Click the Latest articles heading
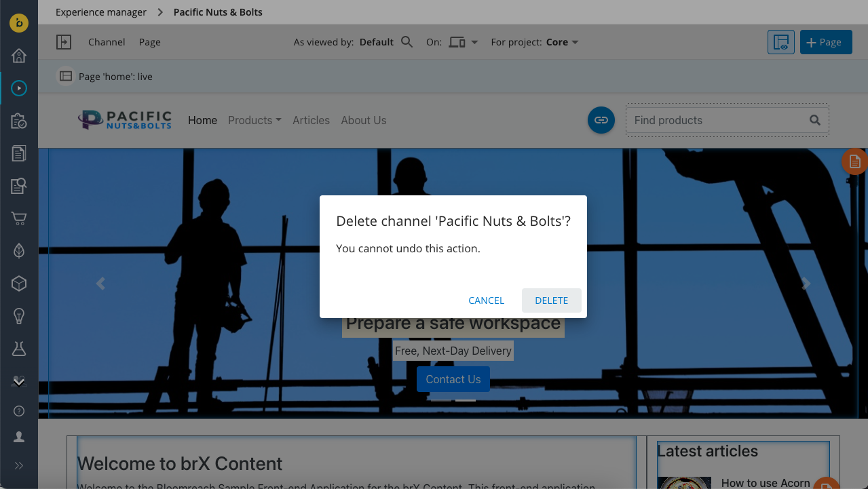This screenshot has height=489, width=868. pos(708,451)
